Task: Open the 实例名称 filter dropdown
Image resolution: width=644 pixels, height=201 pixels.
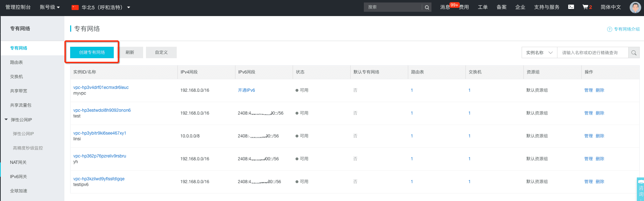Action: [x=539, y=53]
